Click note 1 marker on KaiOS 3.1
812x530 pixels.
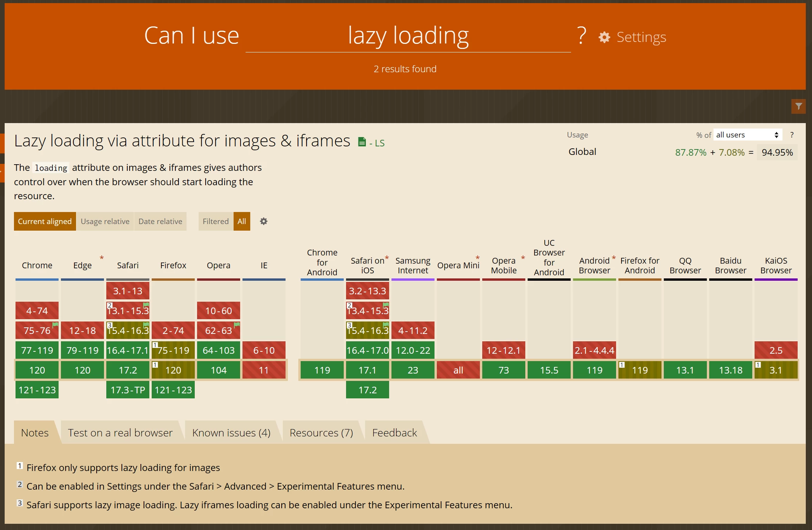click(x=758, y=365)
